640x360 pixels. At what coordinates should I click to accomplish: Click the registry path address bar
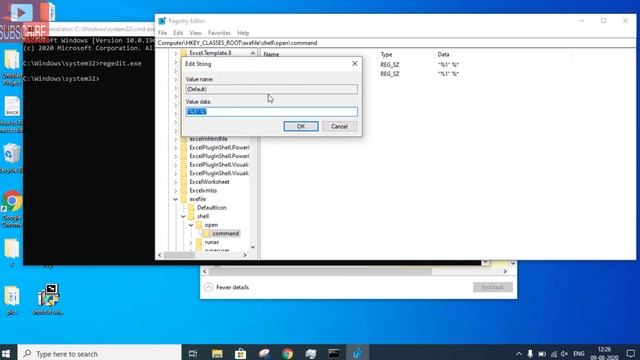[x=395, y=43]
